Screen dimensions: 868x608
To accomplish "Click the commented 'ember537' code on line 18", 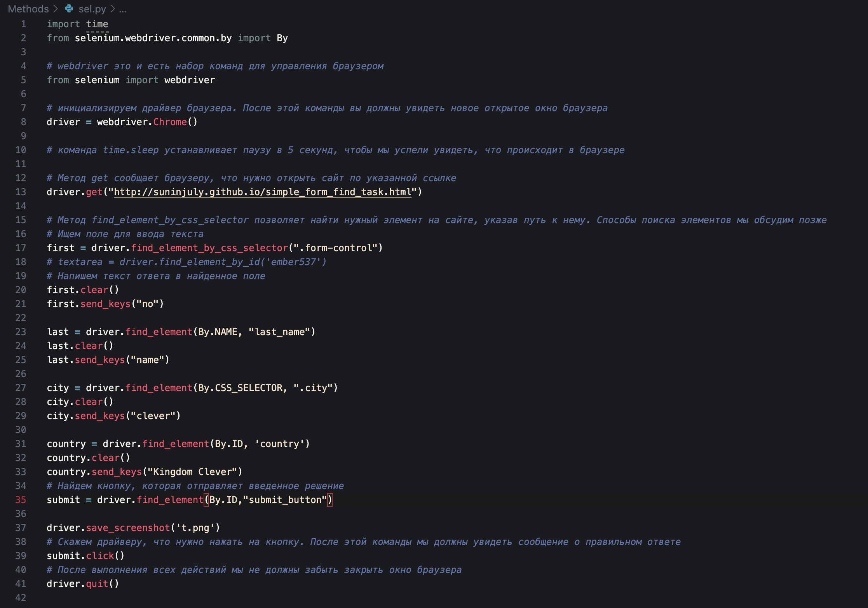I will [186, 262].
